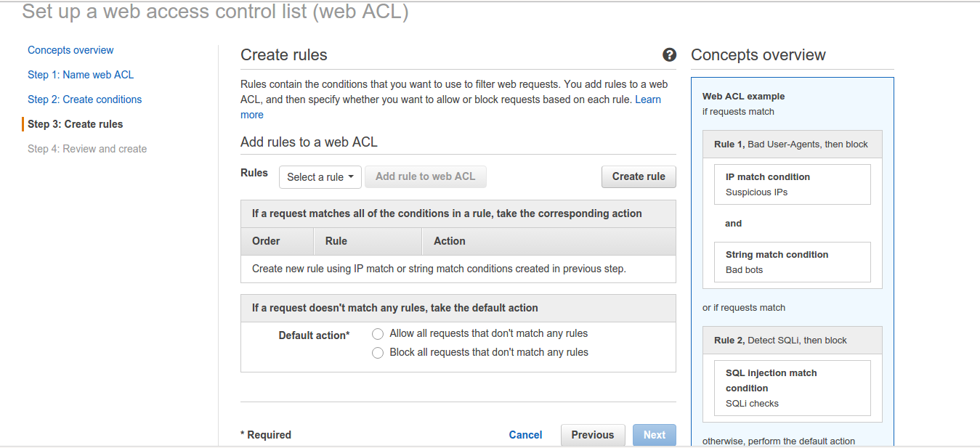Open the Learn more link

click(647, 99)
